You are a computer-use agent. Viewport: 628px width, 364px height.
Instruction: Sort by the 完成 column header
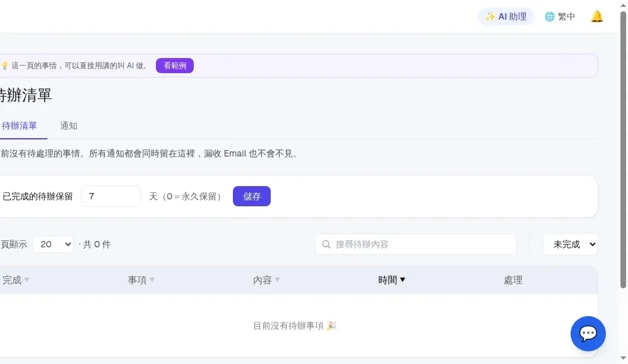pos(16,280)
